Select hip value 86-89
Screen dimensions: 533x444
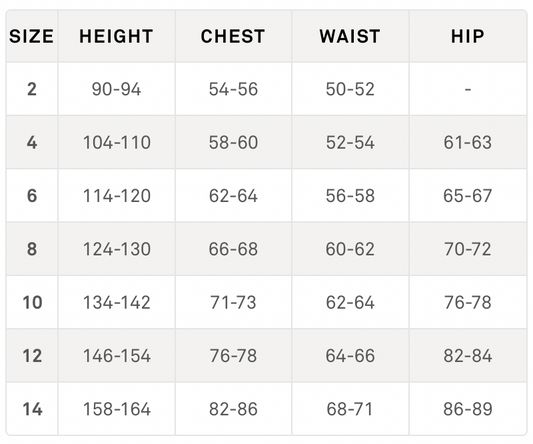pyautogui.click(x=468, y=409)
